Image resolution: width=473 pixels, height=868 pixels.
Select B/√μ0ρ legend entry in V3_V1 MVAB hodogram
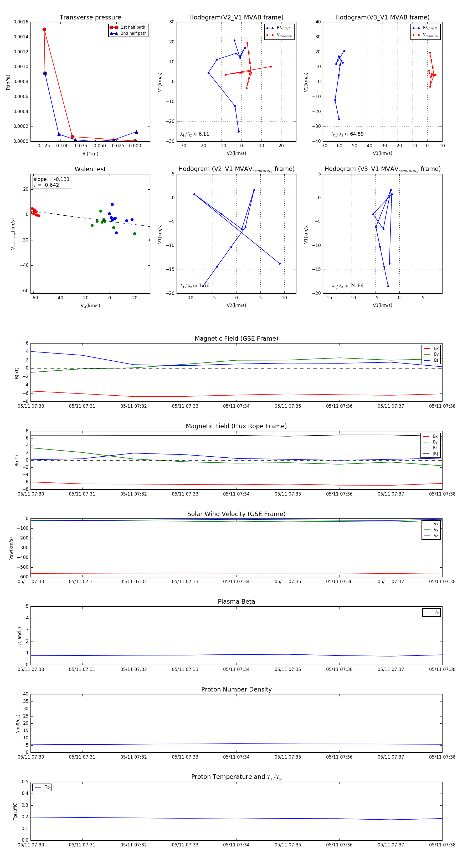[425, 28]
